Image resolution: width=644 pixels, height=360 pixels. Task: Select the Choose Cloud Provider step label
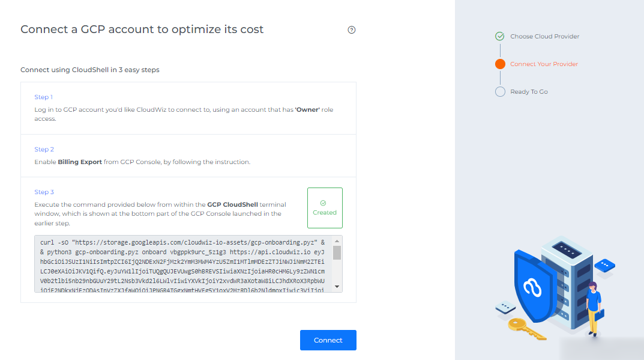[x=544, y=36]
